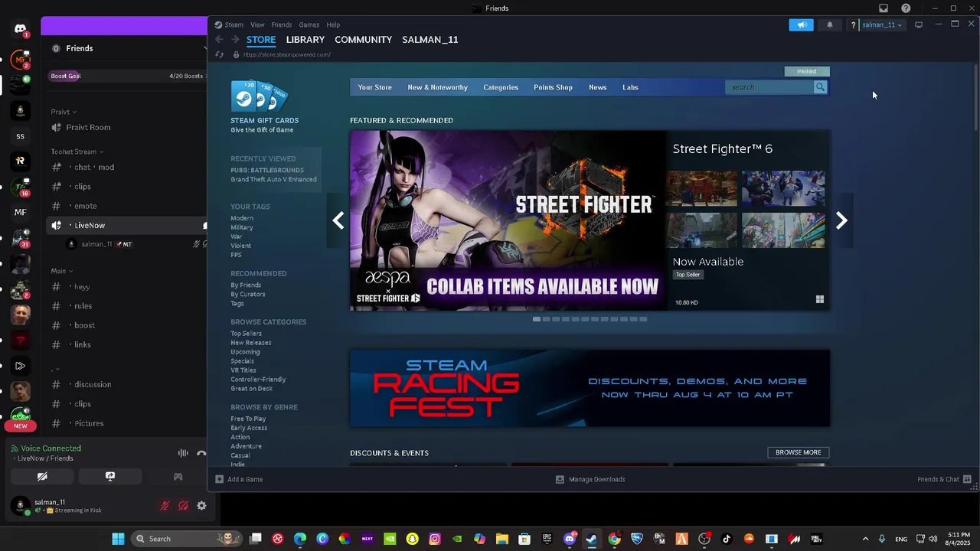Open Steam icon in Windows taskbar
This screenshot has width=980, height=551.
(x=591, y=539)
